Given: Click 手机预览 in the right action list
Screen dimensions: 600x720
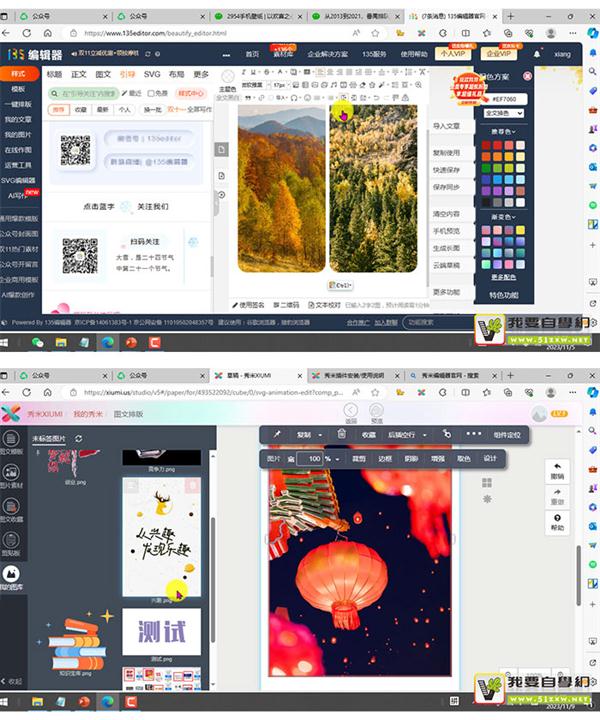Looking at the screenshot, I should [446, 231].
